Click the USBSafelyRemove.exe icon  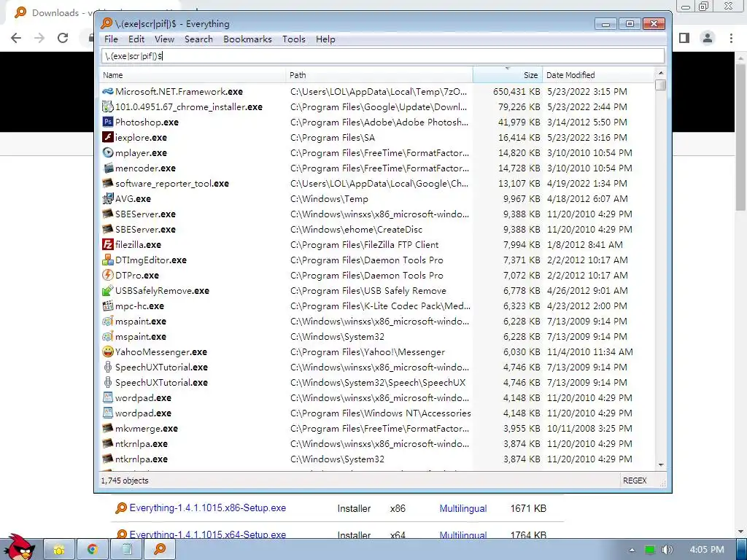[108, 290]
